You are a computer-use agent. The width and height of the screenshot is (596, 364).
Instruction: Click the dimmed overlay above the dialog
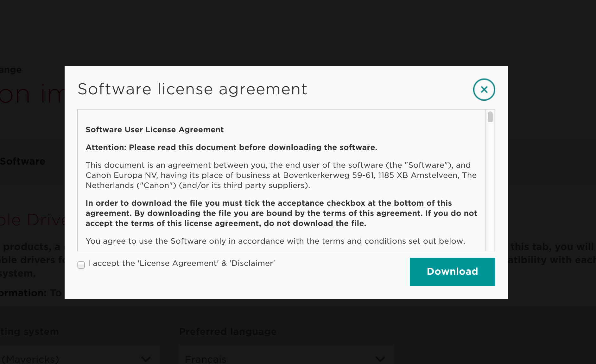[x=298, y=32]
